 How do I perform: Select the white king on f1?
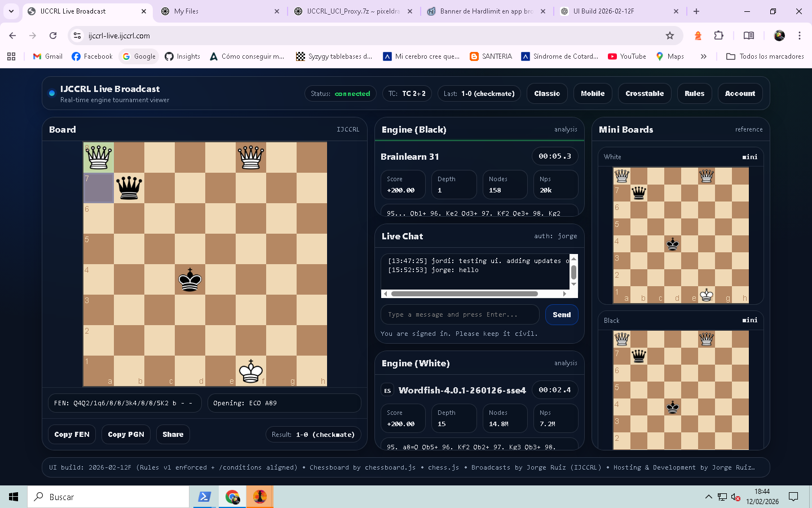click(x=251, y=371)
